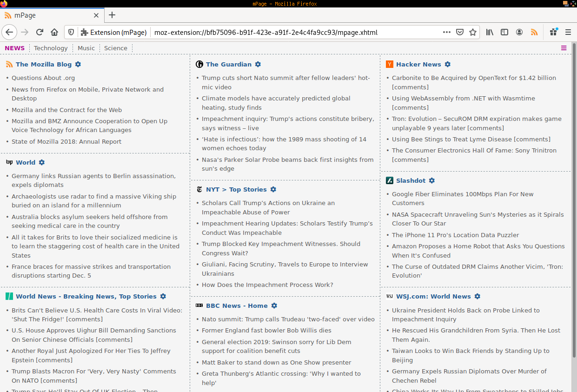Open 'The iPhone 11 Pro's Location Data Puzzler' article
This screenshot has height=392, width=577.
click(x=455, y=235)
